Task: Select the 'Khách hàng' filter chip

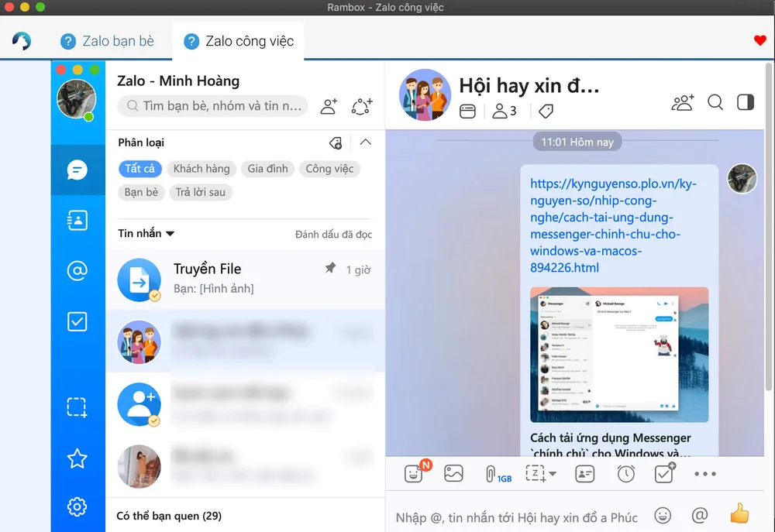Action: [x=201, y=169]
